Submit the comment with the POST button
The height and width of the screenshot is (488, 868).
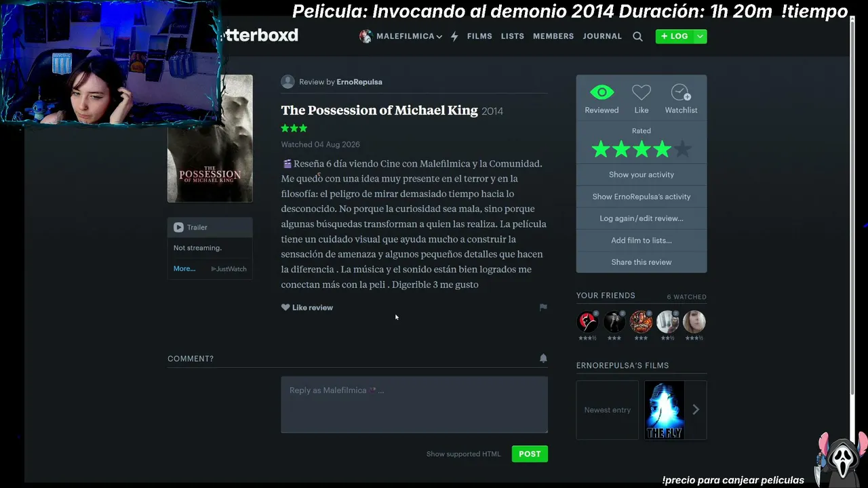coord(530,454)
